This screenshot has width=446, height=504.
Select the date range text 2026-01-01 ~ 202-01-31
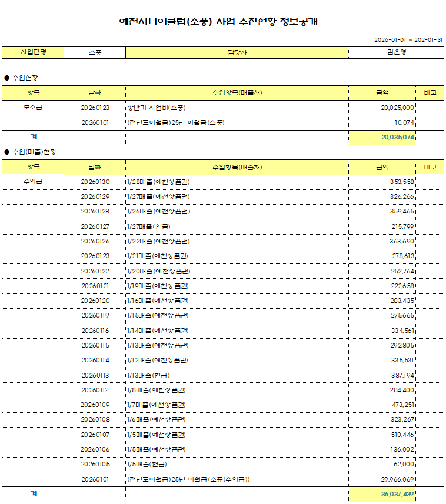(x=408, y=40)
